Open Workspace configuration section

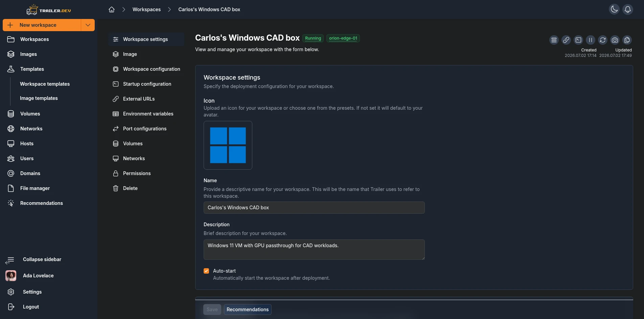coord(146,69)
